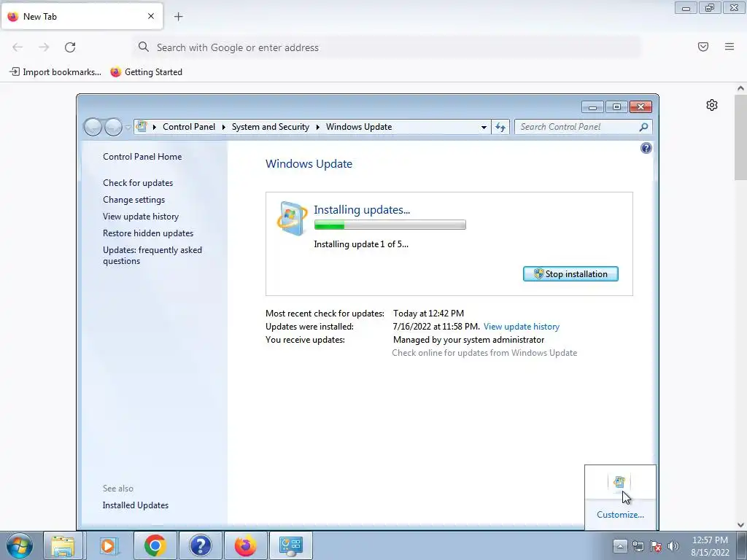Image resolution: width=747 pixels, height=560 pixels.
Task: Click the network tray icon
Action: pos(638,546)
